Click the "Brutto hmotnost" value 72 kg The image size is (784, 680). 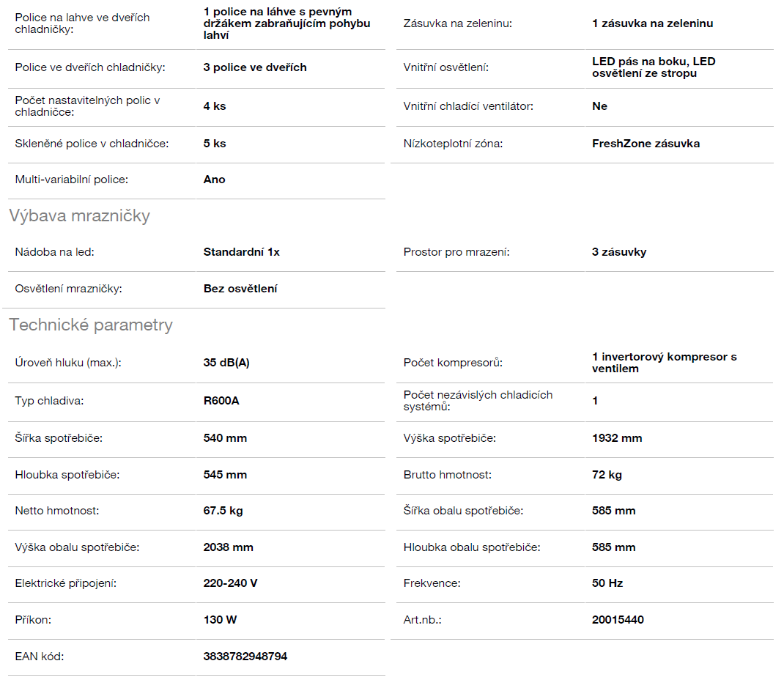(607, 475)
